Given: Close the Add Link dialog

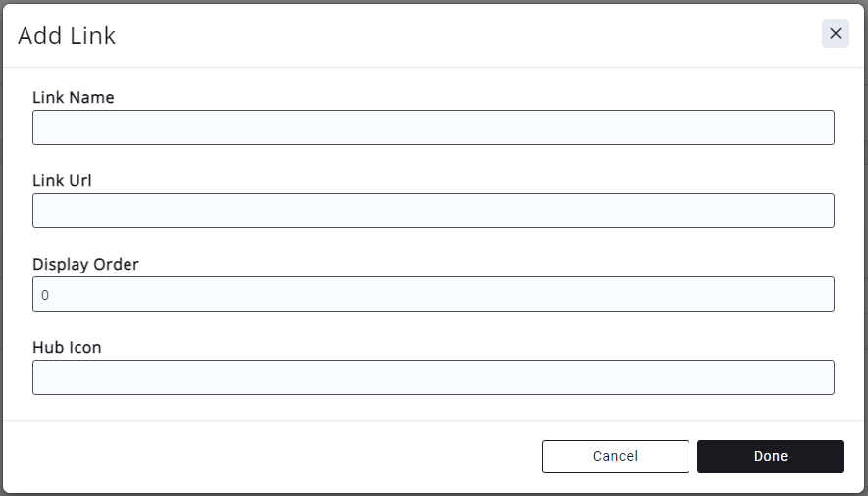Looking at the screenshot, I should [x=835, y=34].
